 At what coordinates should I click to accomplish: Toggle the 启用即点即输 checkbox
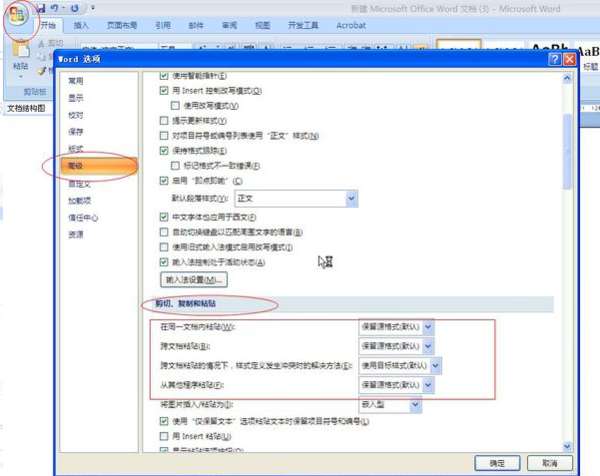164,181
